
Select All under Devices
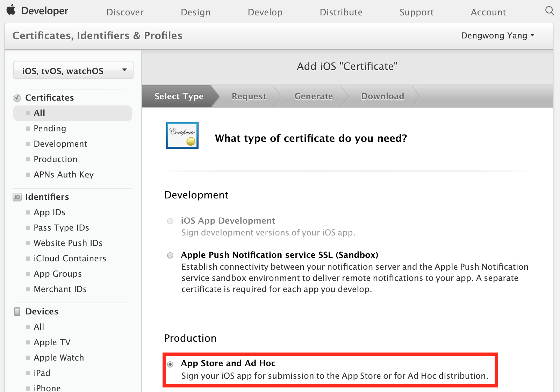(x=39, y=327)
